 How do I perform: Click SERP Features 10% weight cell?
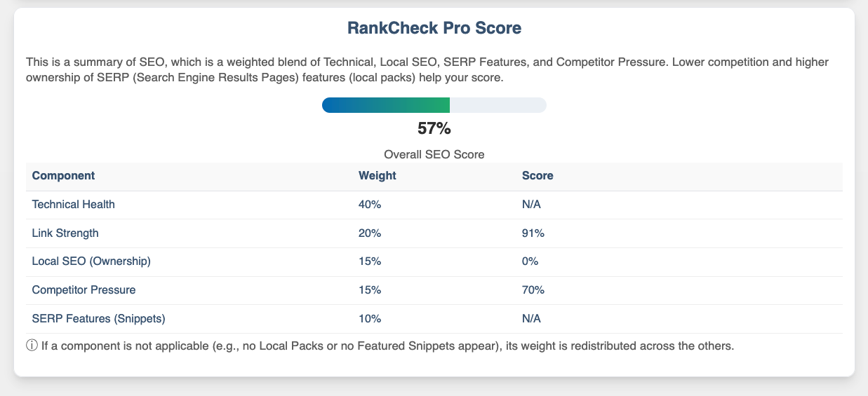tap(370, 318)
